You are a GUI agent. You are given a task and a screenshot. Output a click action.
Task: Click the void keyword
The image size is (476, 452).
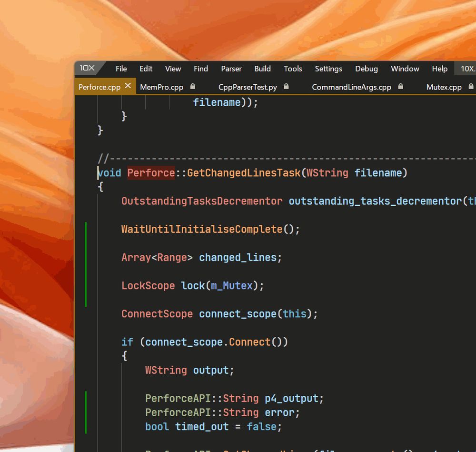(109, 172)
